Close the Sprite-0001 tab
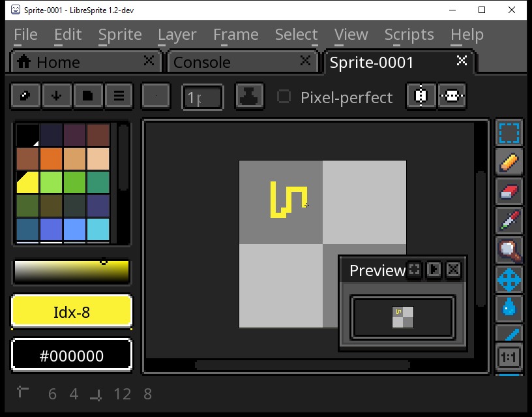Viewport: 532px width, 417px height. [x=462, y=61]
